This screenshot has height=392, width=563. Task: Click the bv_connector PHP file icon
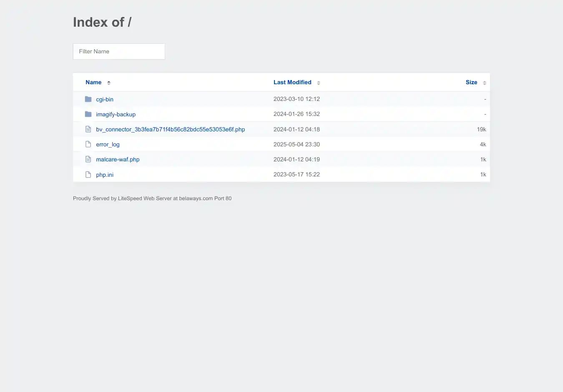(x=88, y=129)
